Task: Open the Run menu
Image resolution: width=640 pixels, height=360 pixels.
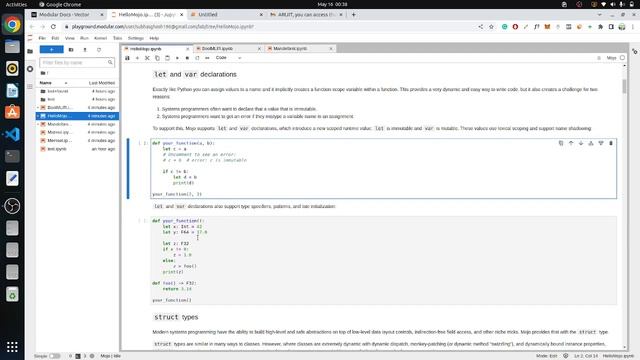Action: (84, 38)
